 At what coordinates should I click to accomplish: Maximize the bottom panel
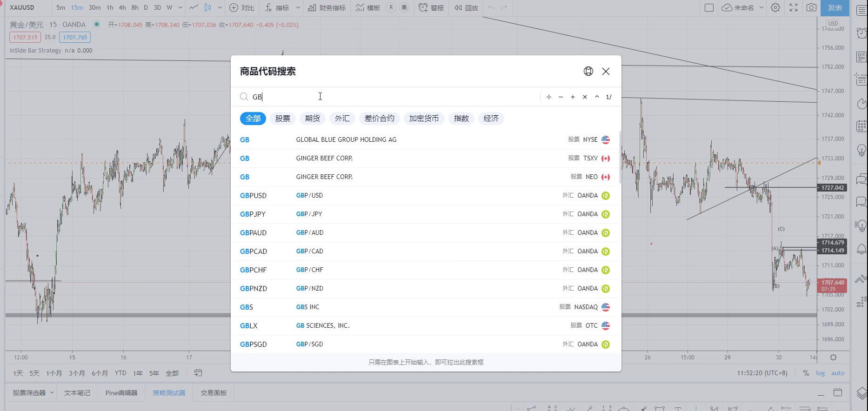tap(838, 393)
